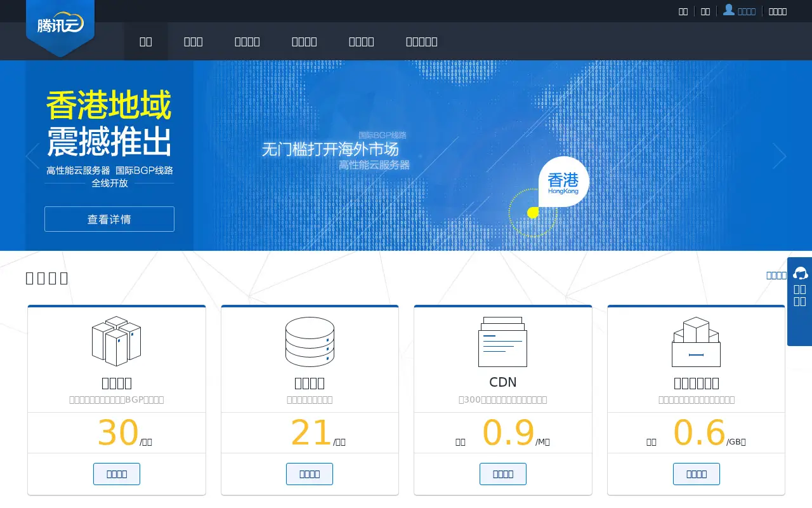Image resolution: width=812 pixels, height=508 pixels.
Task: Click the server towers icon above price 30
Action: pos(117,342)
